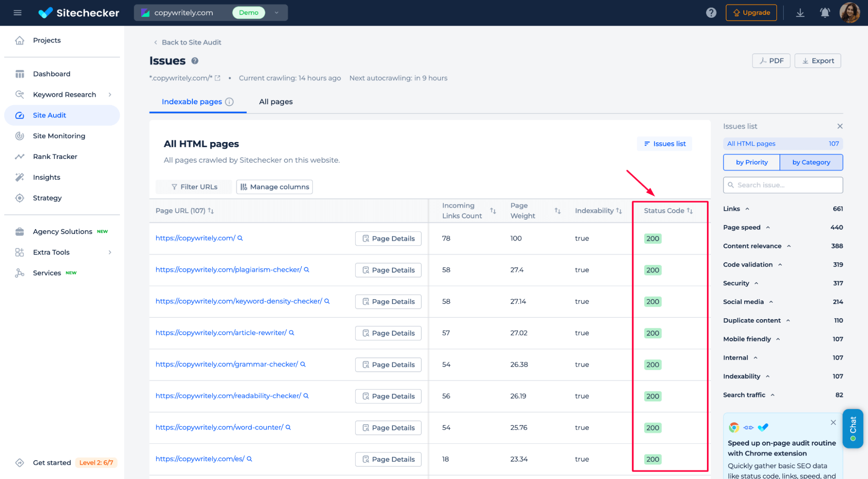
Task: Inspect magnifier icon next to copywritely.com/ URL
Action: point(240,238)
